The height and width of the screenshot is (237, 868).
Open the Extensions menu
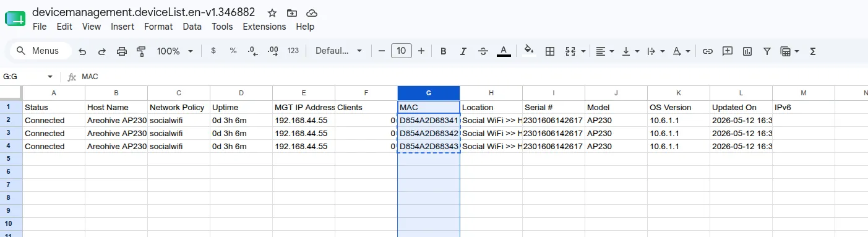click(x=264, y=27)
